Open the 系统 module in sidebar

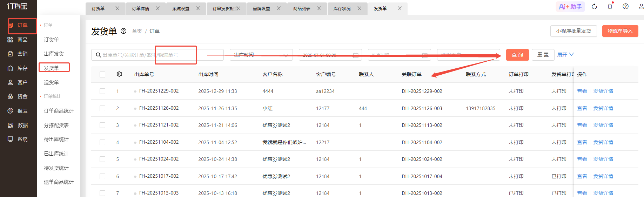[18, 139]
